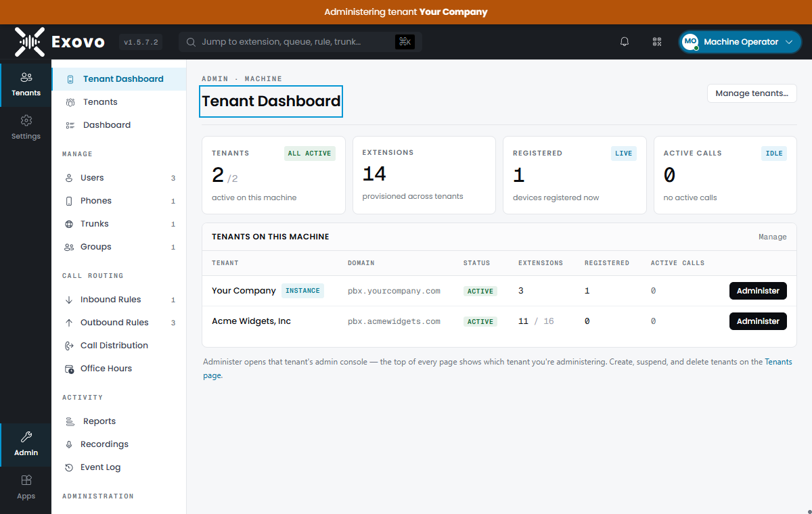Go to Phones in Manage

118,201
